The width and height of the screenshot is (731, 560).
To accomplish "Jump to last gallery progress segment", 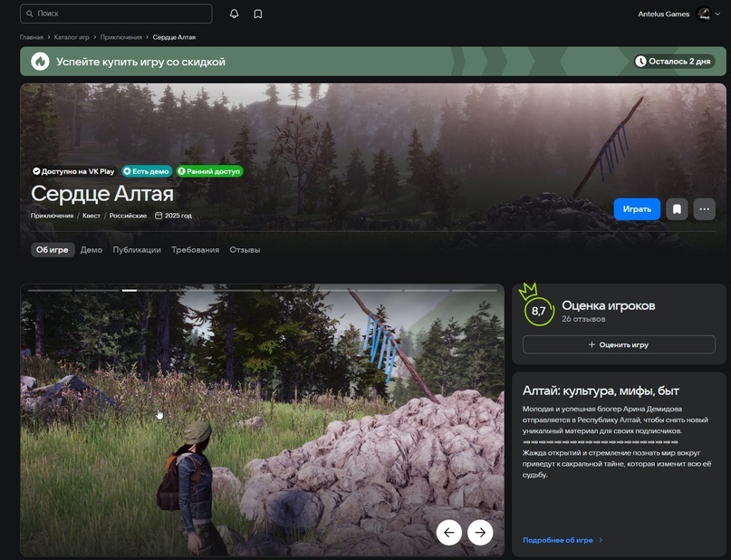I will pos(475,291).
